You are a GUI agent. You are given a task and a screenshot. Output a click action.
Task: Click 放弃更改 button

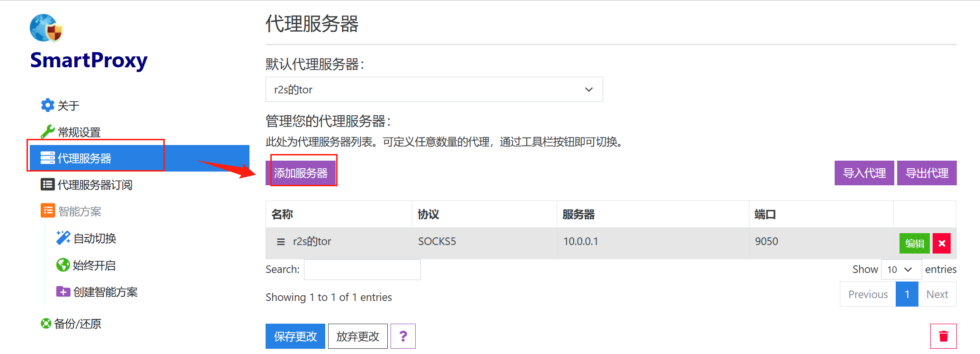point(358,336)
